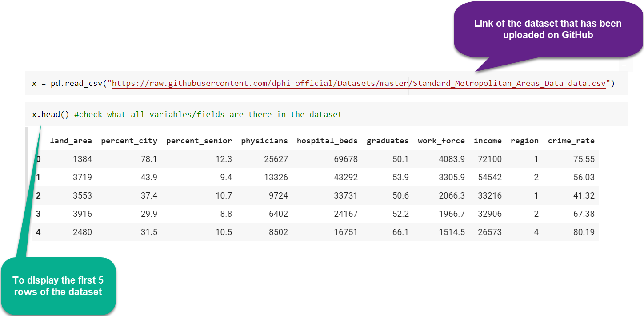644x316 pixels.
Task: Click the region column header
Action: pos(524,141)
